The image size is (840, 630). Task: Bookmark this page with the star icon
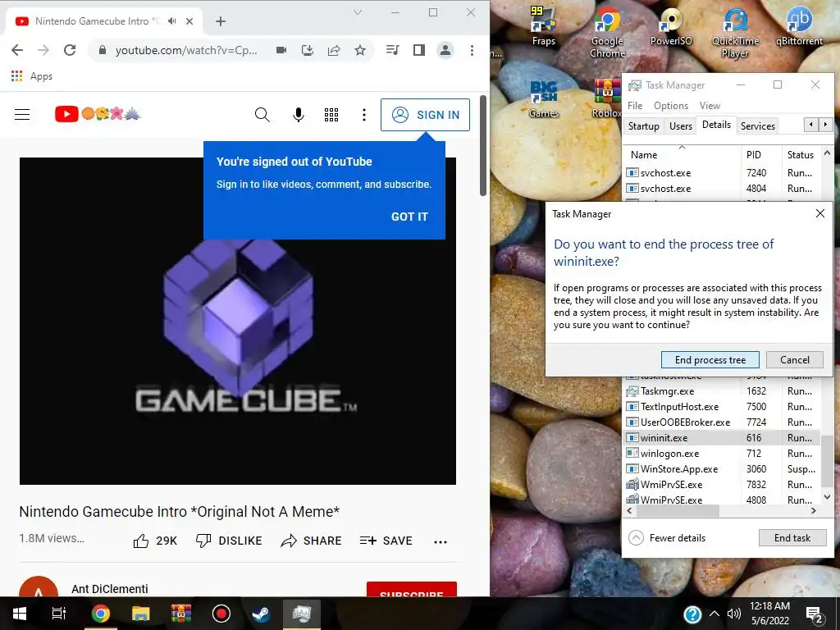[x=360, y=50]
